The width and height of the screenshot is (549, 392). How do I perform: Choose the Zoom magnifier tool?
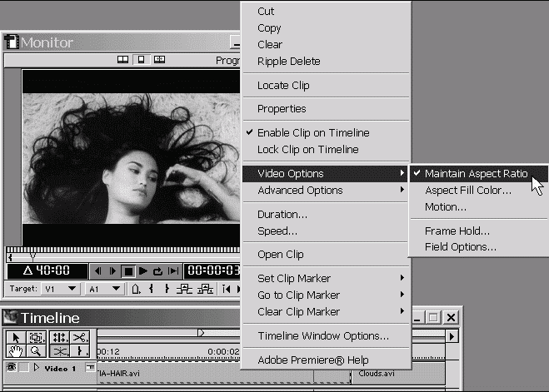(x=37, y=352)
